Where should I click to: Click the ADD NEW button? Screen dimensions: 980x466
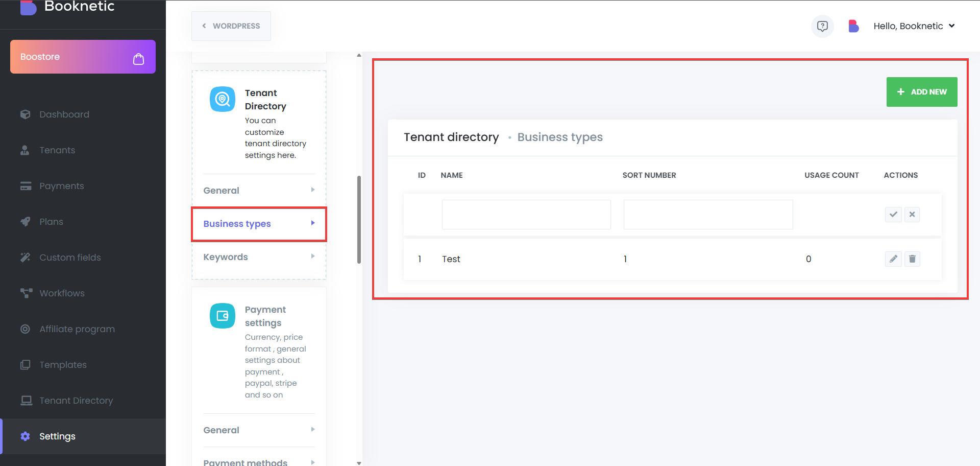[922, 92]
